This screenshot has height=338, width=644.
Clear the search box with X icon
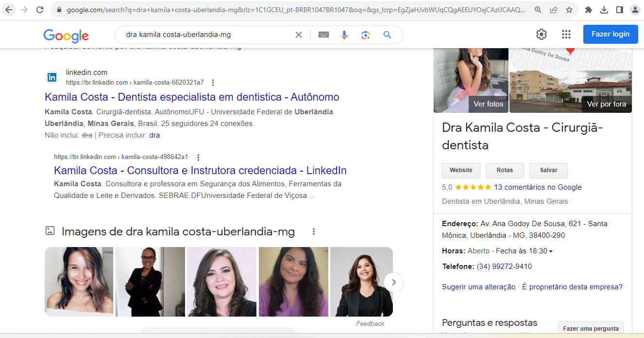click(x=299, y=35)
